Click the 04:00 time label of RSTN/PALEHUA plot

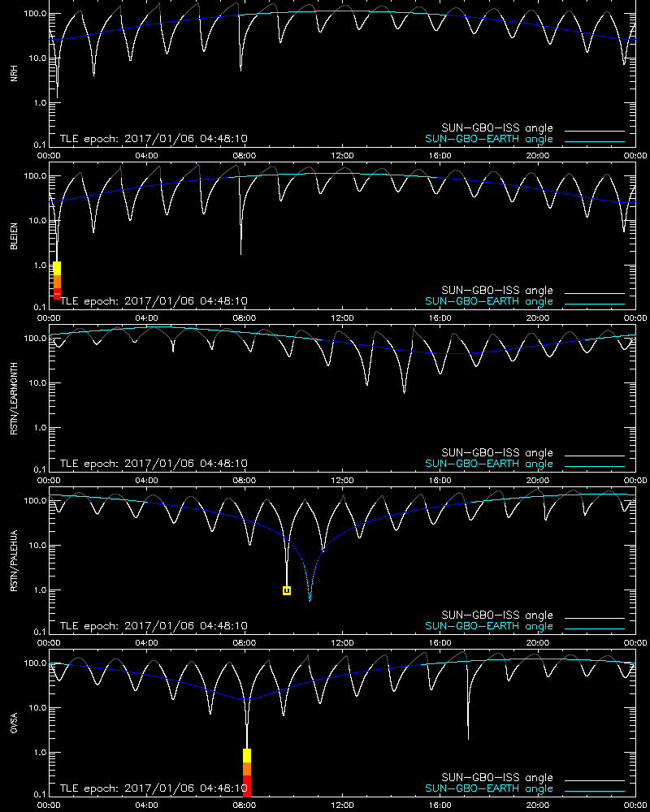pyautogui.click(x=147, y=642)
